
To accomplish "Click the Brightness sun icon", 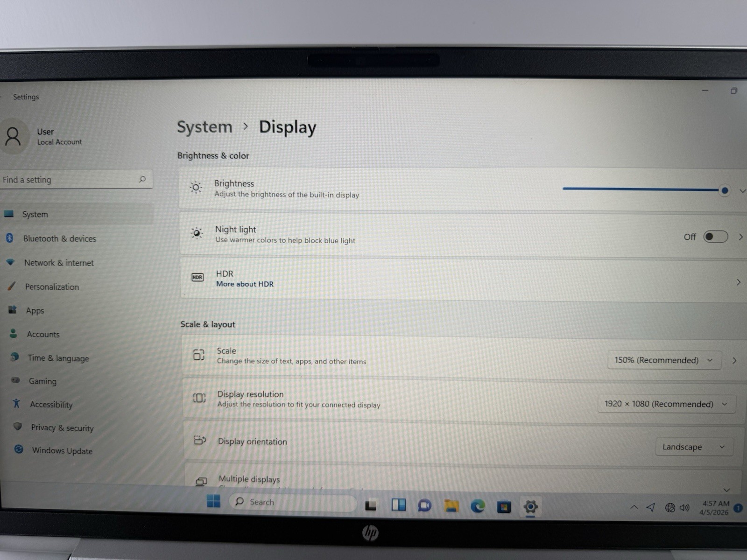I will [196, 188].
